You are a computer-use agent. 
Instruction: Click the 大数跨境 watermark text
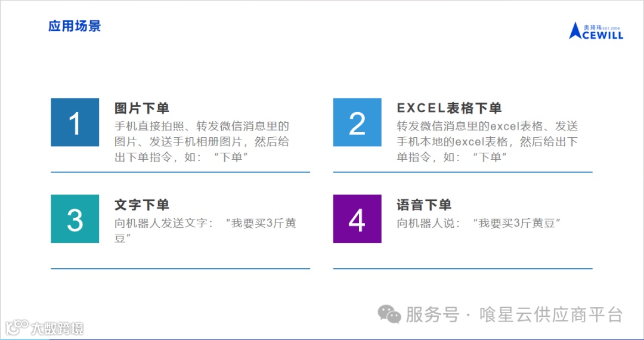click(x=57, y=329)
